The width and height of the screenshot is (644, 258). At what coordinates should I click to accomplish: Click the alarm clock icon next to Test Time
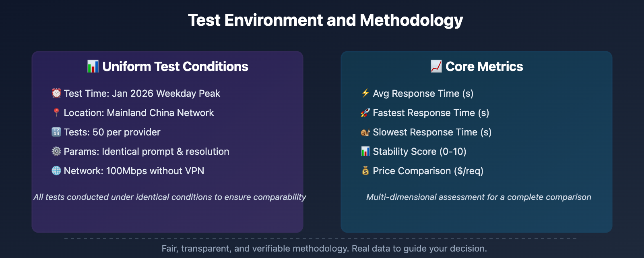[56, 94]
